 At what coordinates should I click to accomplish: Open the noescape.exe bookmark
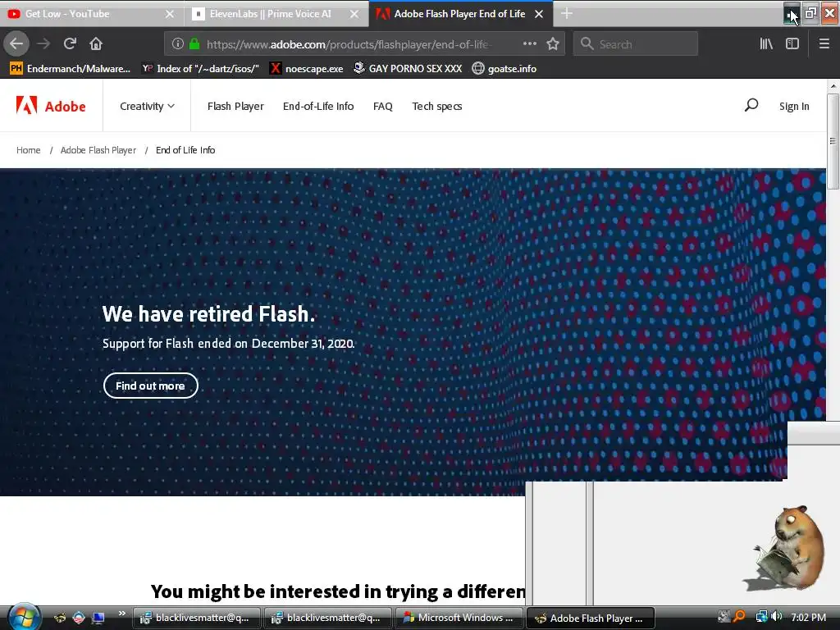tap(307, 69)
